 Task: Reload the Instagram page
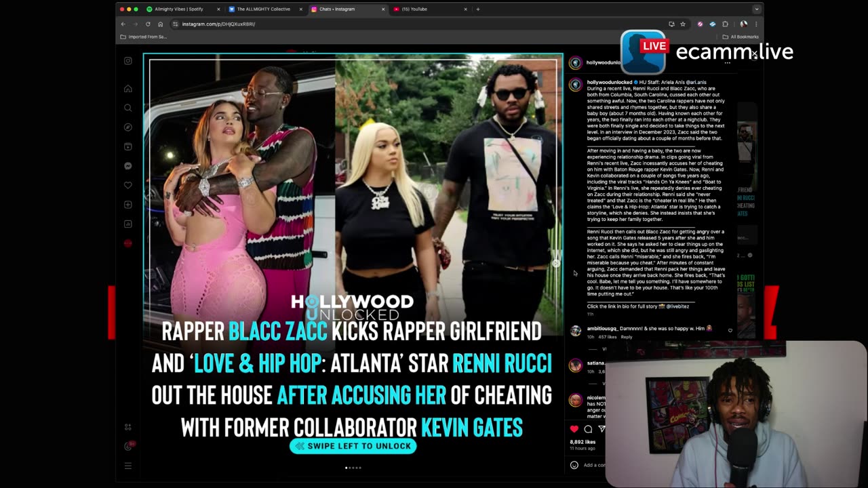(148, 24)
